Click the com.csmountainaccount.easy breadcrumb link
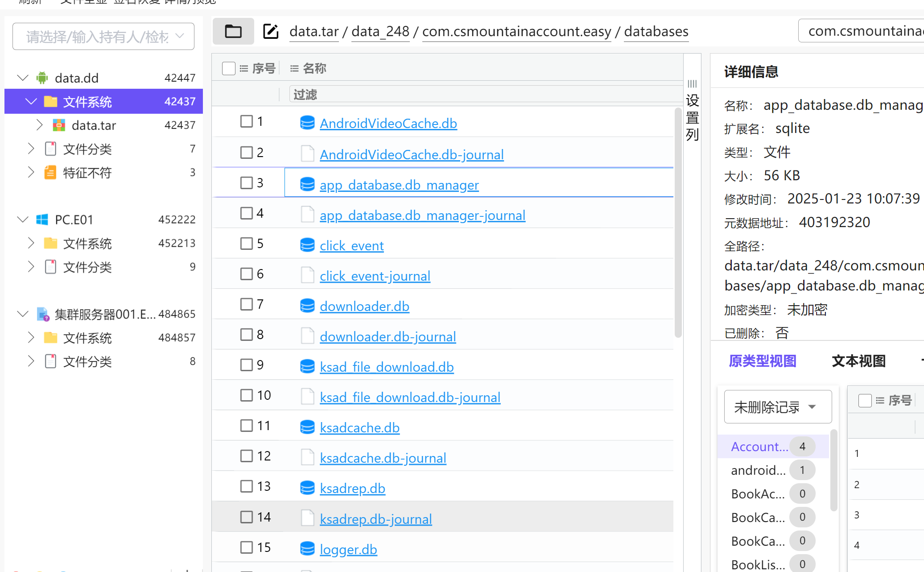The width and height of the screenshot is (924, 572). (x=516, y=31)
